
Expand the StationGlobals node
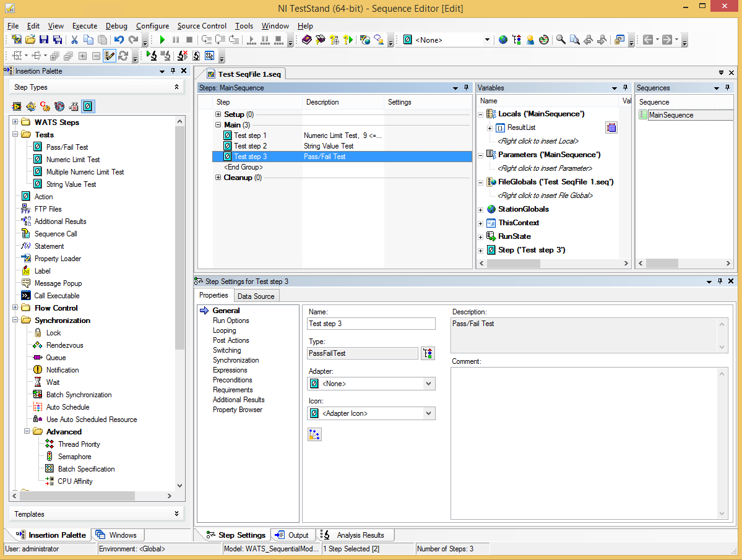click(481, 210)
